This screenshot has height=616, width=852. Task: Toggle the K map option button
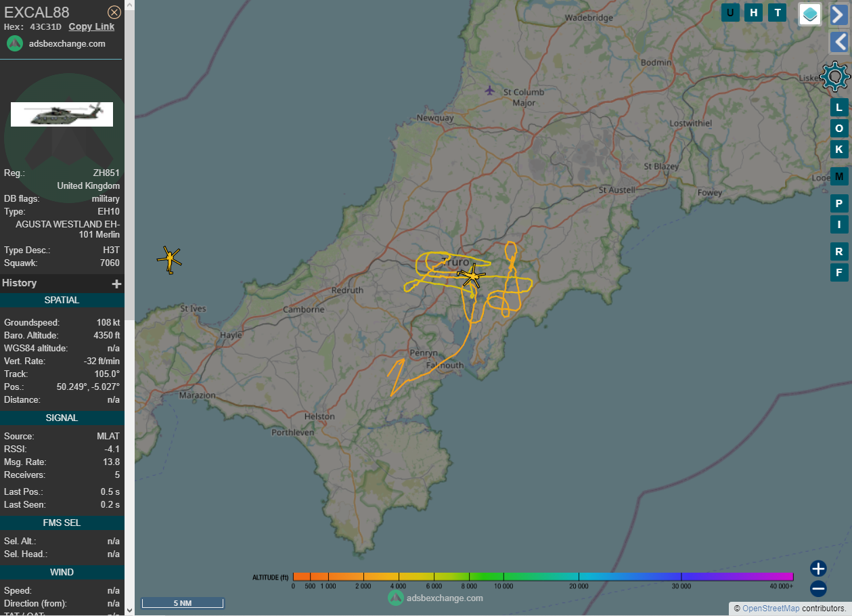pyautogui.click(x=839, y=149)
